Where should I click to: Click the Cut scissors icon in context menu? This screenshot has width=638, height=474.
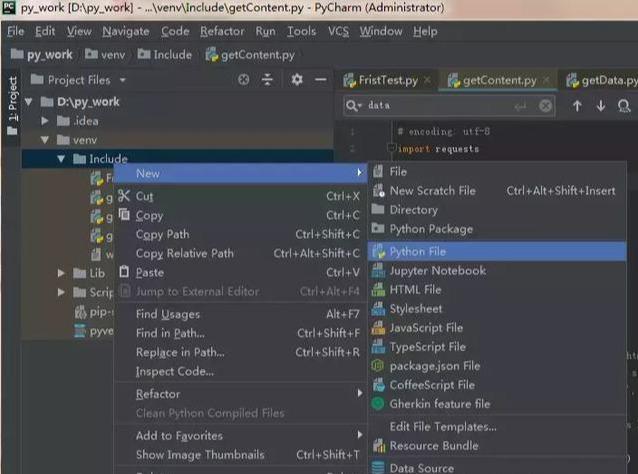(x=124, y=196)
